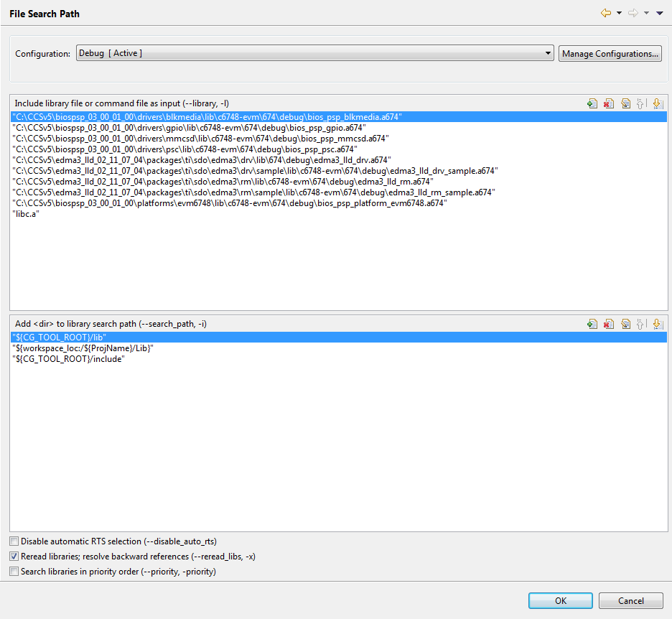Move the library file entry down

point(658,103)
